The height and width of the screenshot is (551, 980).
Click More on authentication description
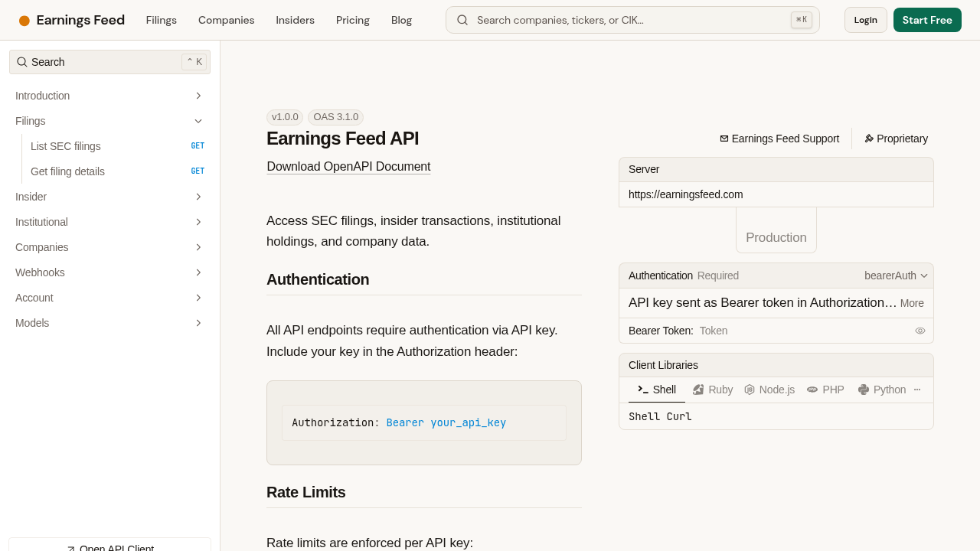pyautogui.click(x=912, y=303)
